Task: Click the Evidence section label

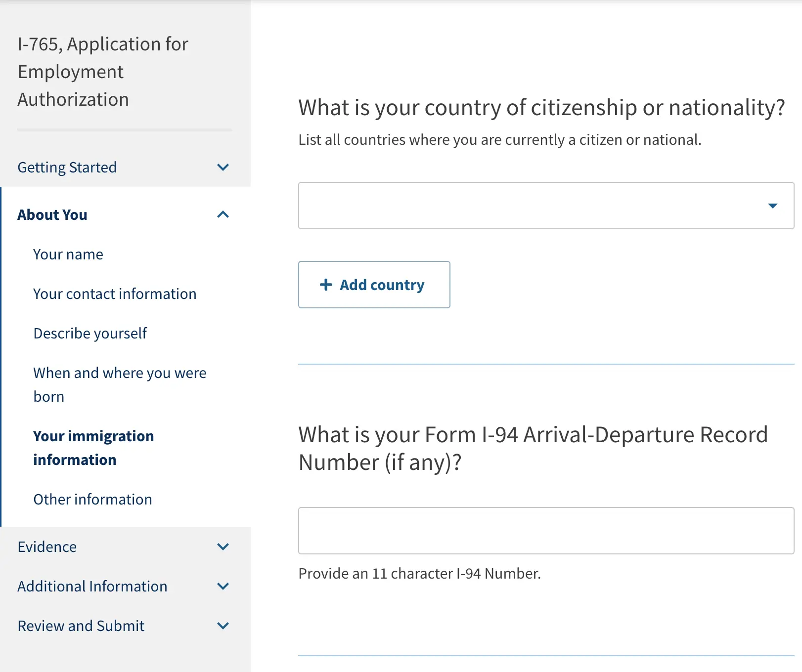Action: tap(47, 547)
